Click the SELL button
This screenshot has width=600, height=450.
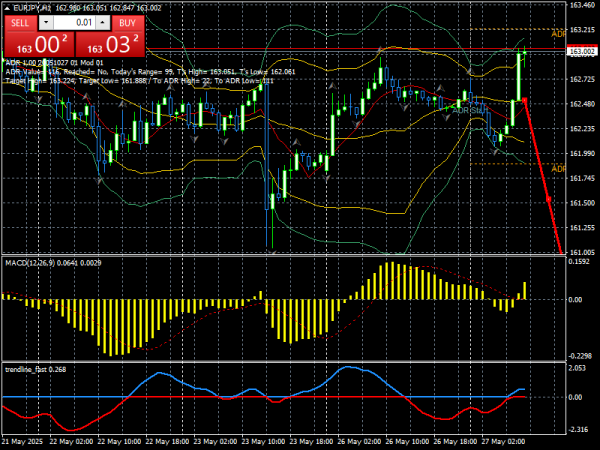click(20, 23)
